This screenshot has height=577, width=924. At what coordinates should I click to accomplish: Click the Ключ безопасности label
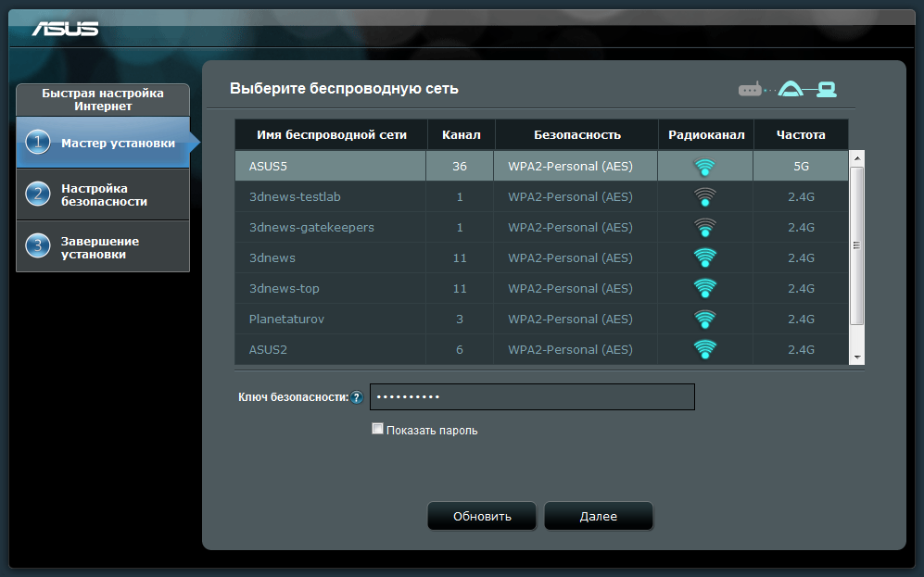click(x=293, y=397)
